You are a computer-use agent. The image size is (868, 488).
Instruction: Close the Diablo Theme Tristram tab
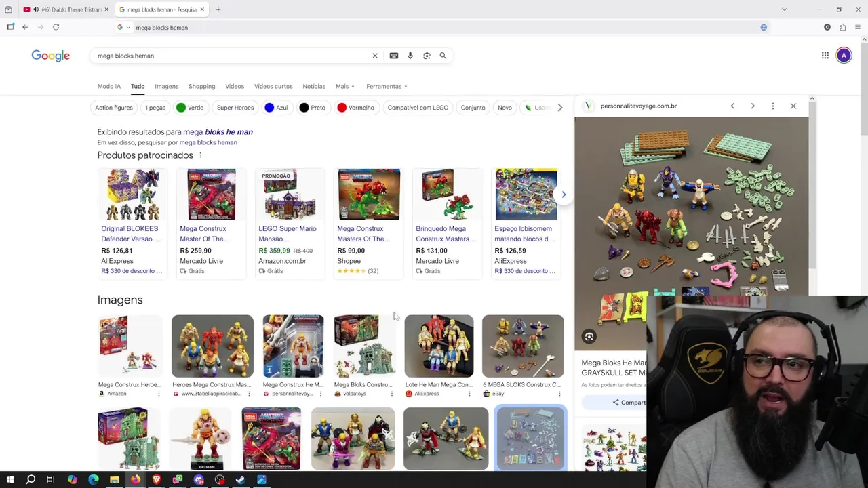tap(106, 9)
